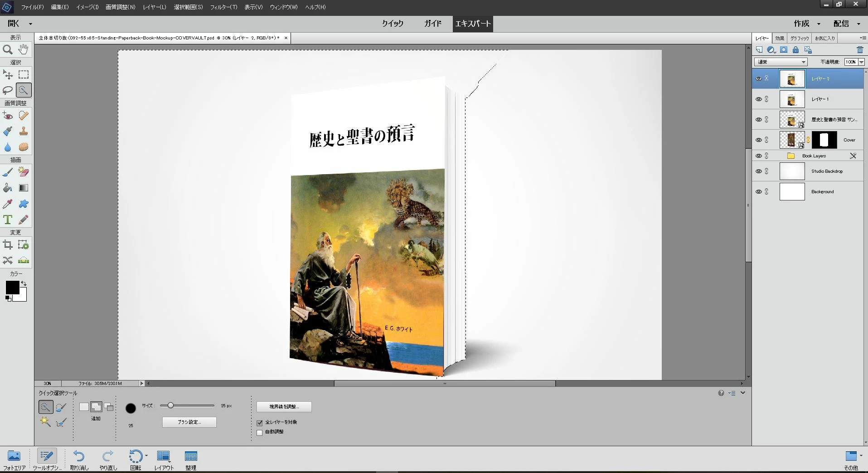Open the opacity 不透明度 dropdown arrow
The width and height of the screenshot is (868, 473).
[862, 62]
